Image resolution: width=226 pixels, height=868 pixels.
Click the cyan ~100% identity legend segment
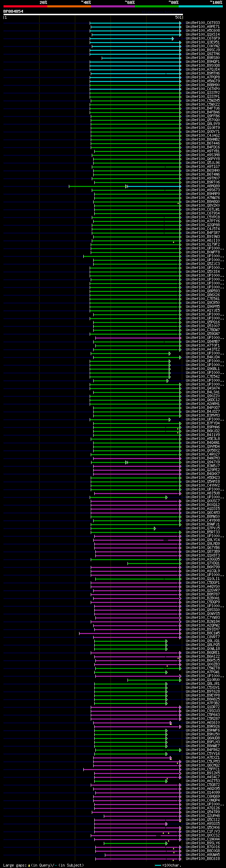coord(201,6)
